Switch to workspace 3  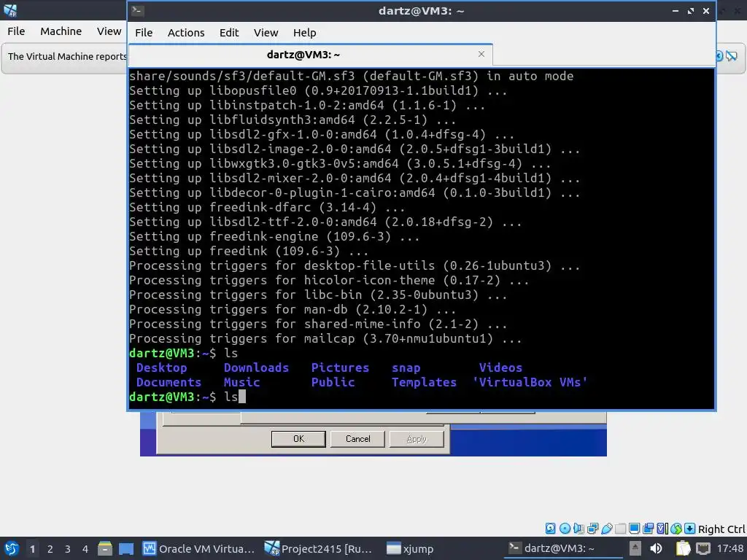[x=68, y=549]
